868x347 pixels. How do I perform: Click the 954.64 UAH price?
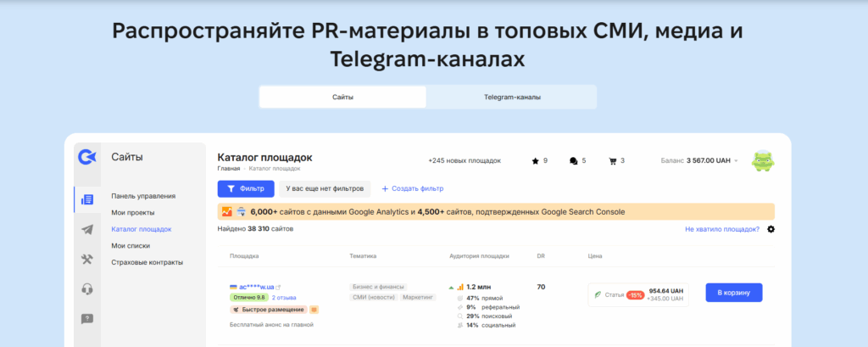click(666, 291)
